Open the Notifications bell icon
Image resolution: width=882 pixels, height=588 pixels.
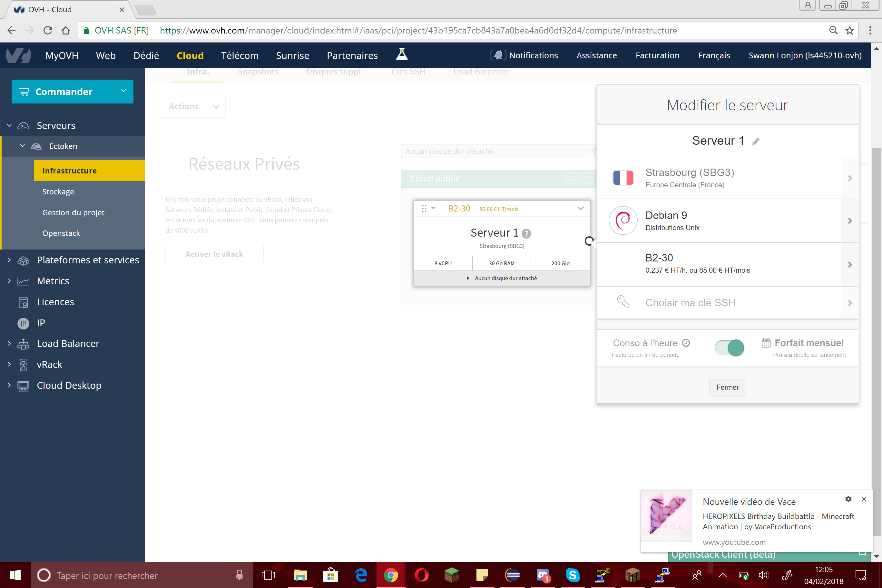tap(498, 55)
